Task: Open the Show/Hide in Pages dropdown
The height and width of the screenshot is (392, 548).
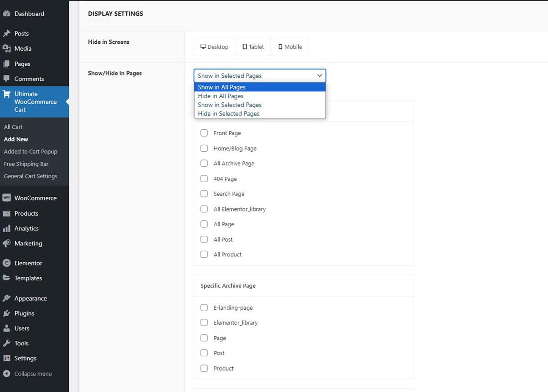Action: click(260, 75)
